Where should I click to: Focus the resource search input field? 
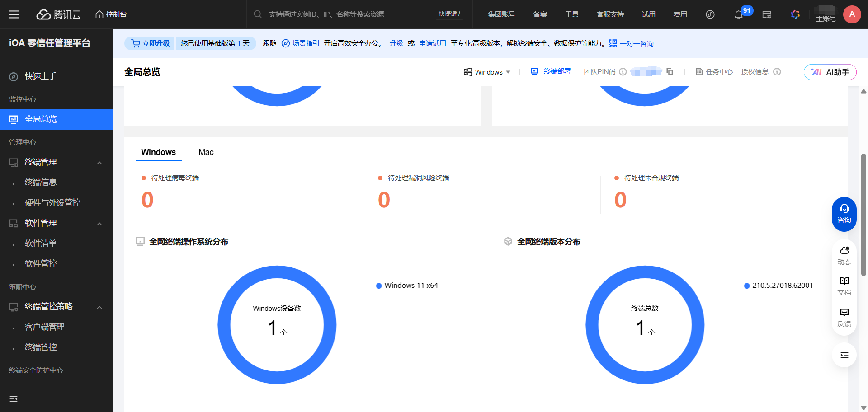click(x=348, y=14)
